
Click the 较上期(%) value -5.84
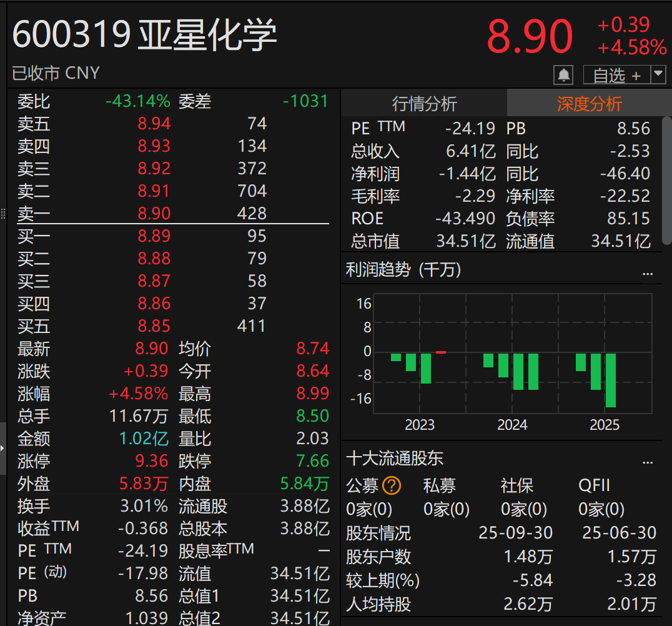(533, 580)
